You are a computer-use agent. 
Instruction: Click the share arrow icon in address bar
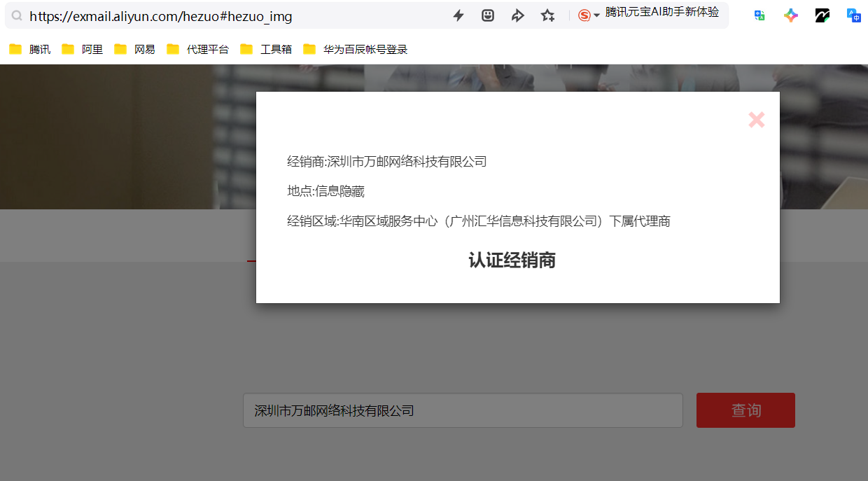518,15
